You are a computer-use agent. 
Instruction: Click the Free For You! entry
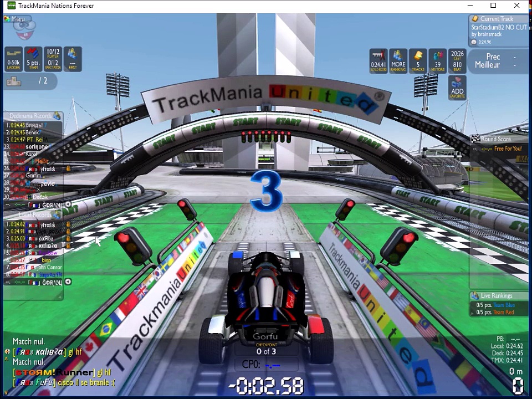coord(508,149)
